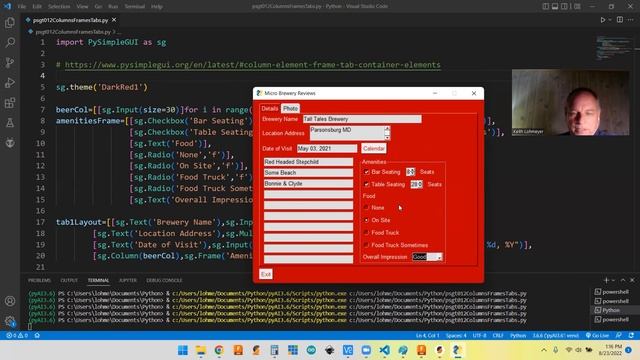Click errors and warnings count in status bar
The height and width of the screenshot is (360, 640).
17,336
